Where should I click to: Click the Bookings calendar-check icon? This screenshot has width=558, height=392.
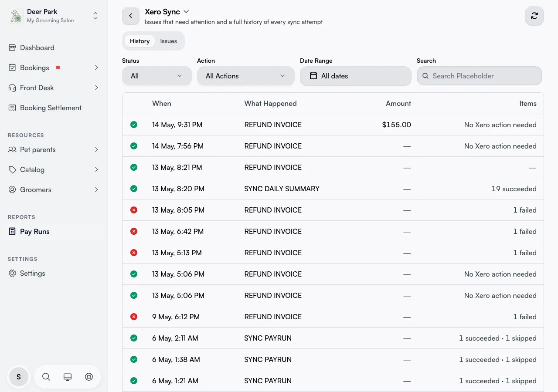click(x=12, y=68)
